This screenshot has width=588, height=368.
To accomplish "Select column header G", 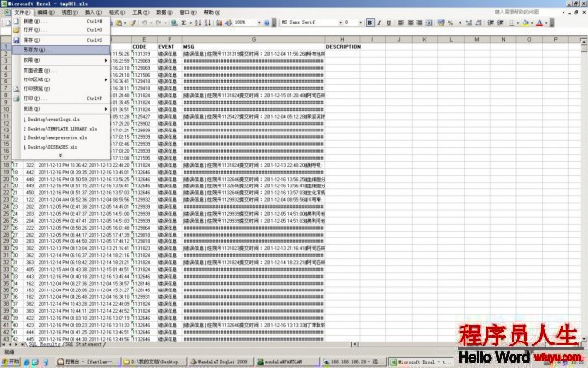I will 254,39.
